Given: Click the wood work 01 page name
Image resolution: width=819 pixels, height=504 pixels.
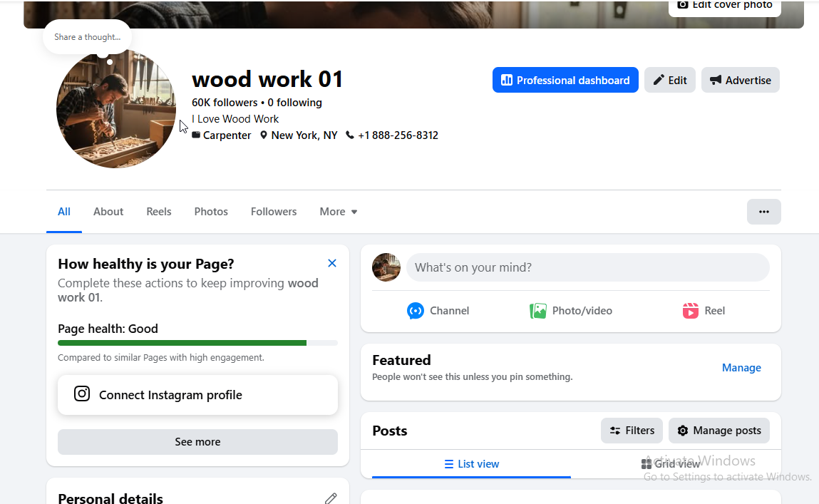Looking at the screenshot, I should (267, 79).
